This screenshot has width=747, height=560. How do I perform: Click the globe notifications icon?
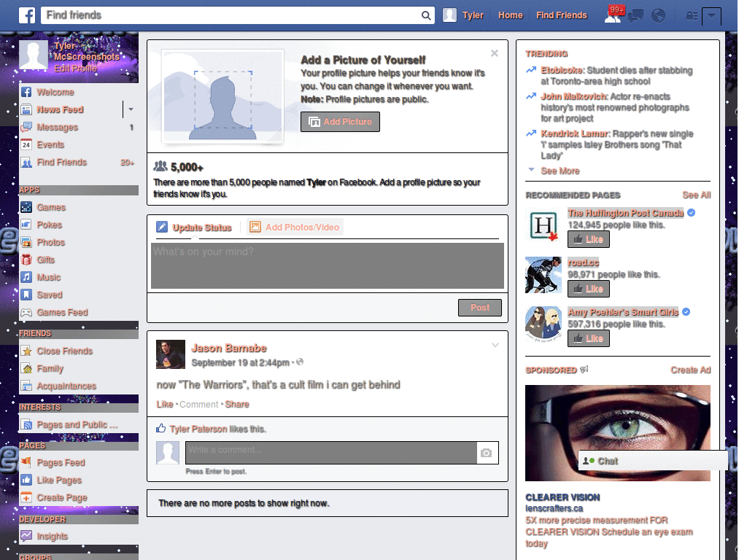pyautogui.click(x=658, y=15)
